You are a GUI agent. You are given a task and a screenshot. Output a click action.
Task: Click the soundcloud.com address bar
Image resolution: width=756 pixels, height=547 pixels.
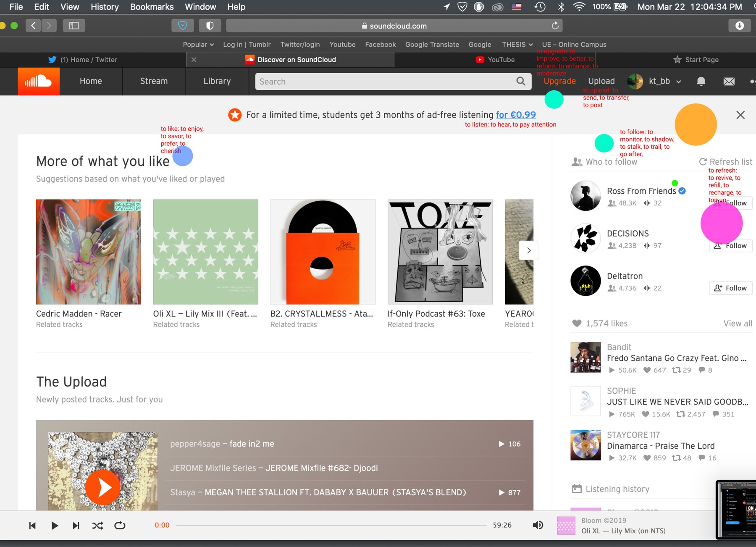tap(394, 26)
